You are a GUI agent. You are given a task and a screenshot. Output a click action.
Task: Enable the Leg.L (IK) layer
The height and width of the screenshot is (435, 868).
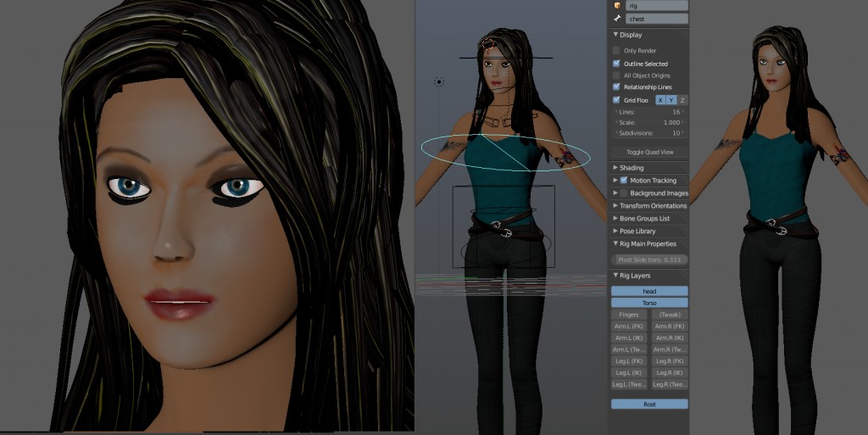(629, 372)
